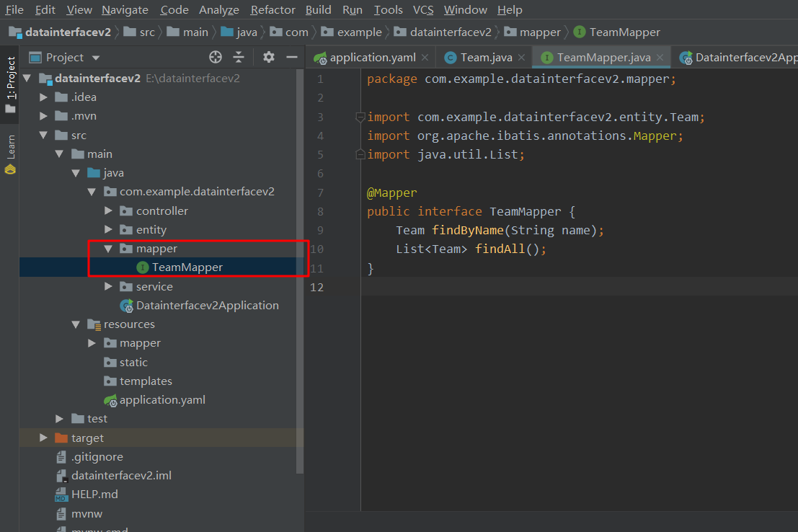Select the mvnw file

87,514
